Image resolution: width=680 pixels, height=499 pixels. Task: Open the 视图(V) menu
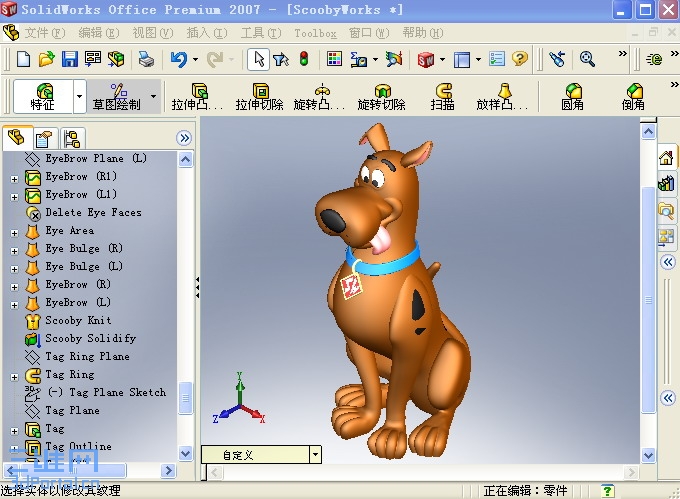point(153,33)
